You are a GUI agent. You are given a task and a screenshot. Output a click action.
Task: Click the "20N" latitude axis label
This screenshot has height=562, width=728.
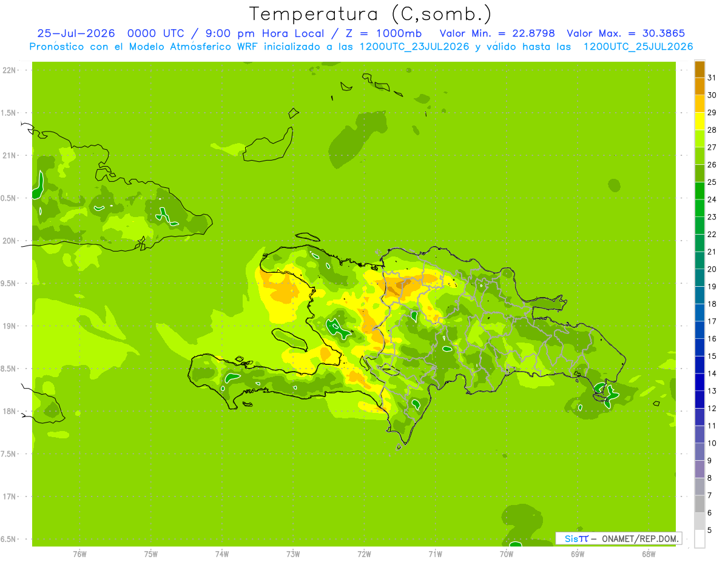point(9,241)
